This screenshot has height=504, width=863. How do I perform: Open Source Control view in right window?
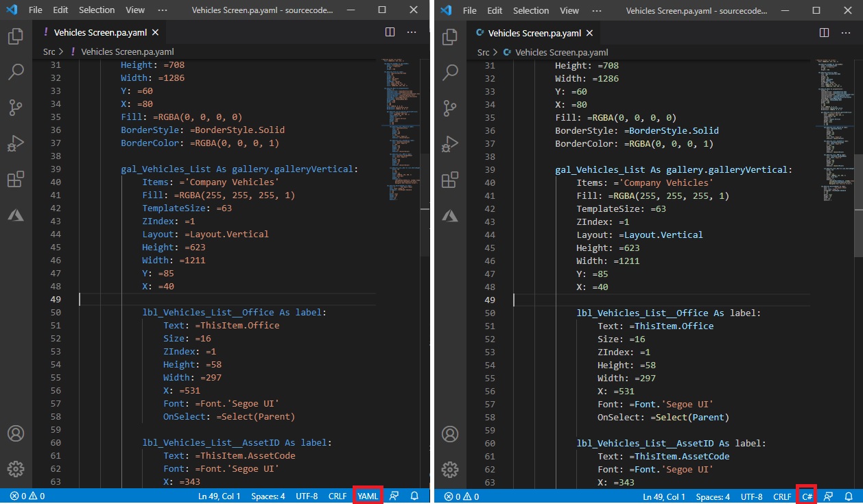449,108
